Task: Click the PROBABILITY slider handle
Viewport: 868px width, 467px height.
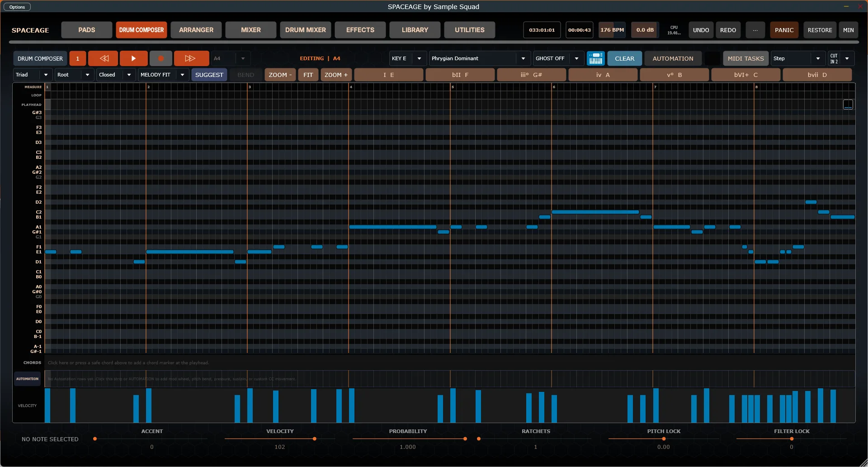Action: 465,438
